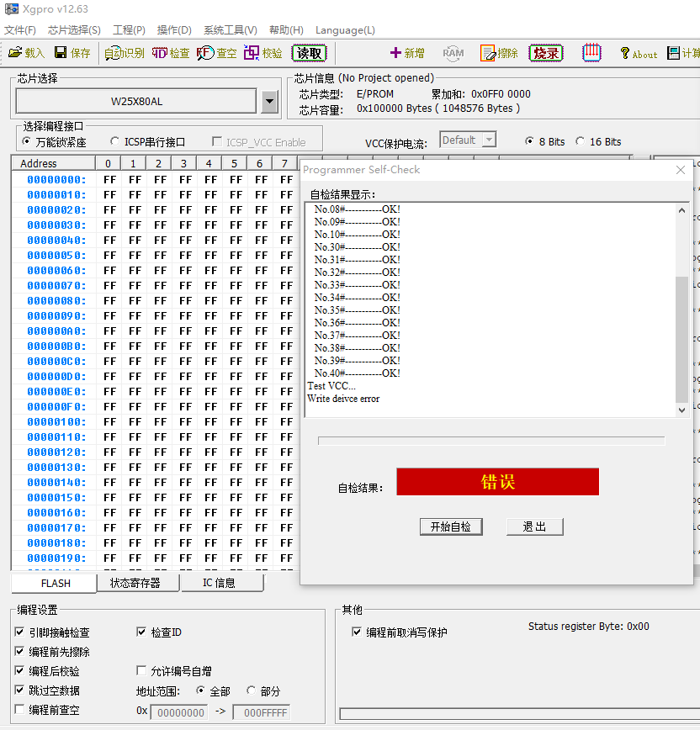Click the start address input field
The image size is (700, 730).
(178, 712)
